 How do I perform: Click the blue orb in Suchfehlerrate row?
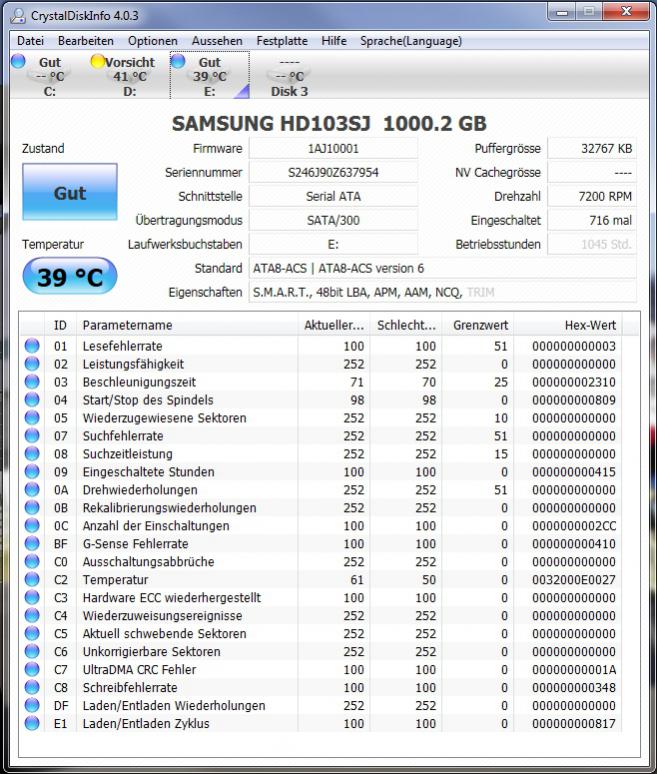click(x=32, y=435)
